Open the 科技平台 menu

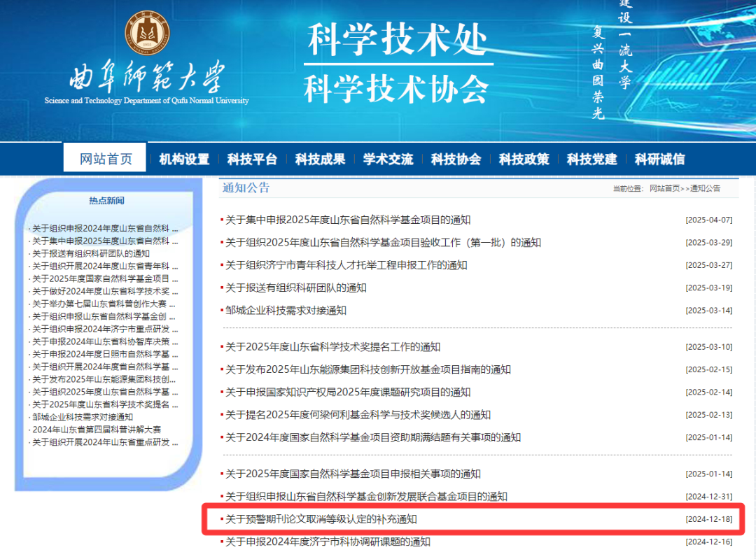click(x=251, y=159)
